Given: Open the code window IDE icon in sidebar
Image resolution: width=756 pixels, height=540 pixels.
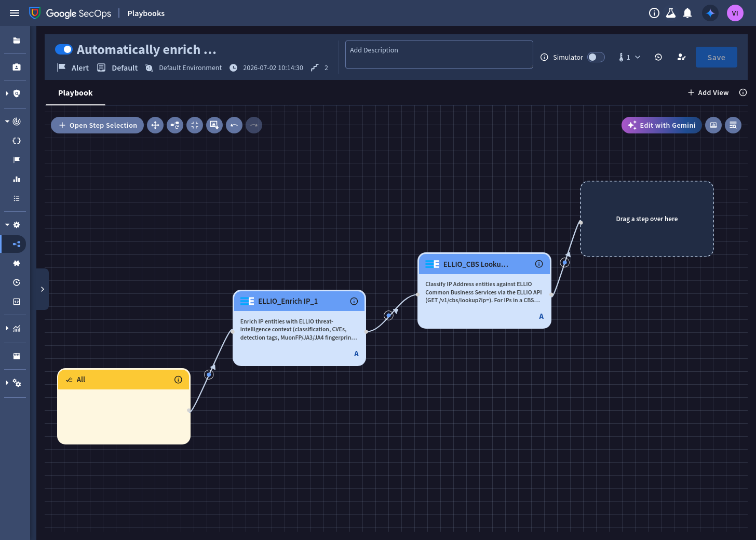Looking at the screenshot, I should pos(17,302).
